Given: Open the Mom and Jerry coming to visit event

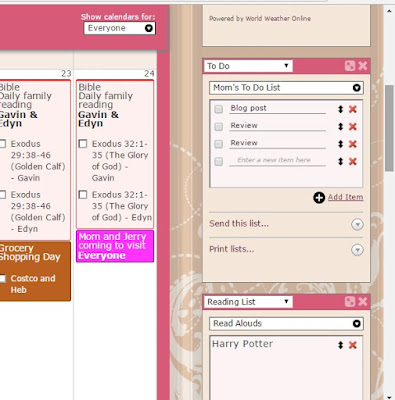Looking at the screenshot, I should pyautogui.click(x=115, y=246).
